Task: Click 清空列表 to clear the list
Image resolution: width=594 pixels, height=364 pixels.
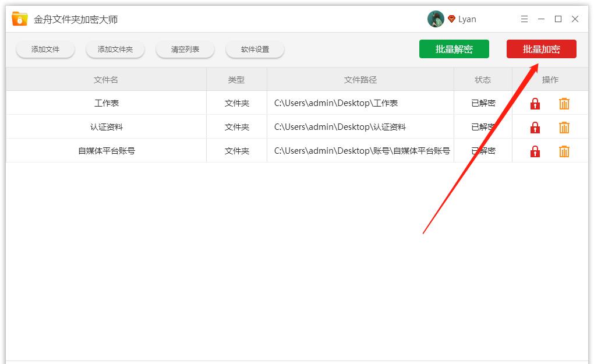Action: pos(185,50)
